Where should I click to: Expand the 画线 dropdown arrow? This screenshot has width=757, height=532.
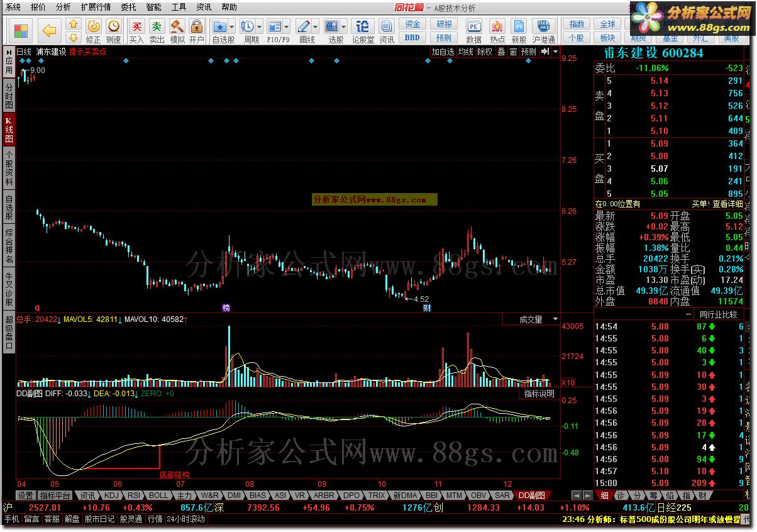point(316,27)
